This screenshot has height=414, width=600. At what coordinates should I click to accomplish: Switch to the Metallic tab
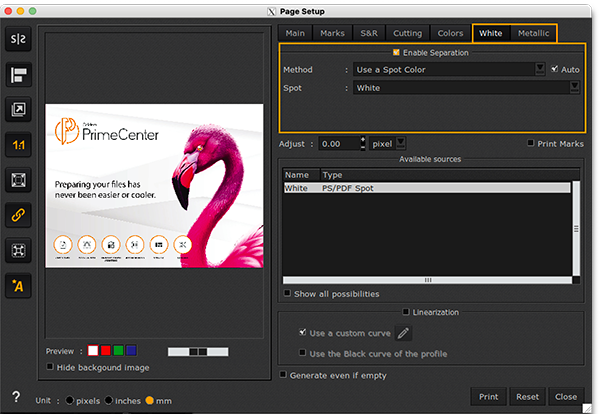(533, 33)
